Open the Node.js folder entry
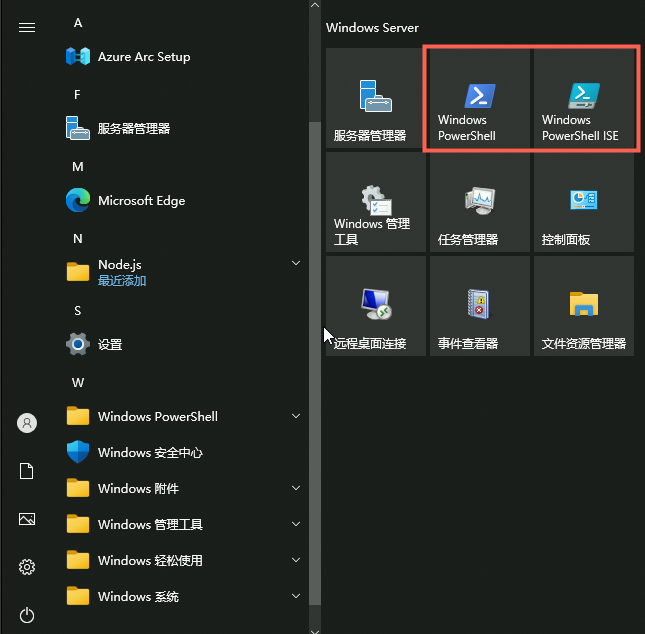Screen dimensions: 645x634 [x=183, y=272]
